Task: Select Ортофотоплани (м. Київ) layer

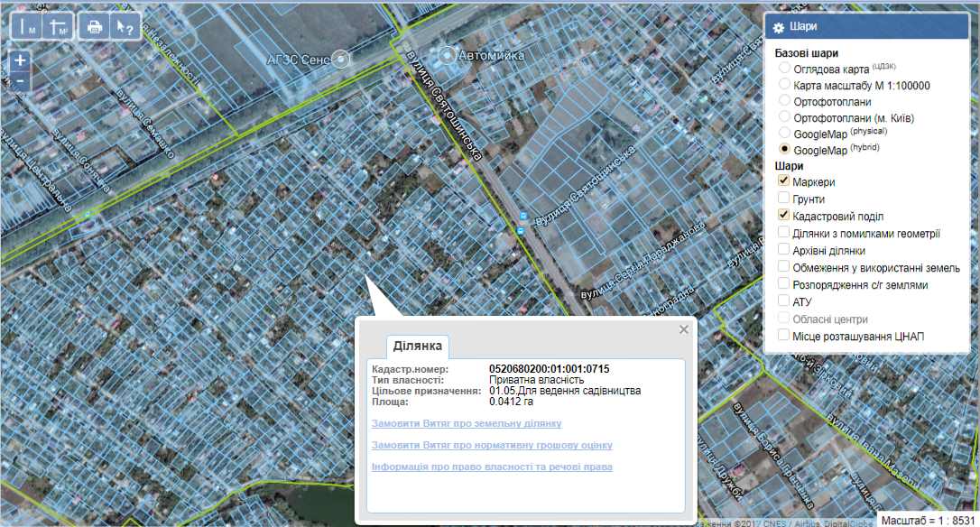Action: [x=784, y=116]
